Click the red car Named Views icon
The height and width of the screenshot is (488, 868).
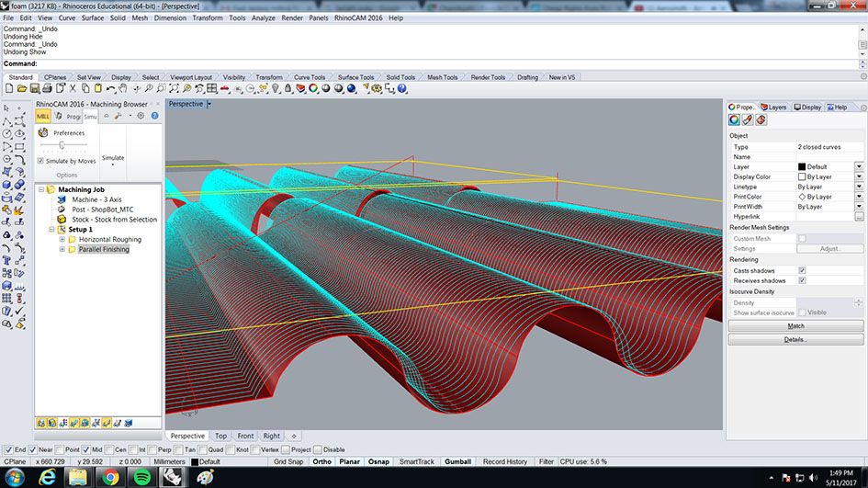[x=225, y=88]
